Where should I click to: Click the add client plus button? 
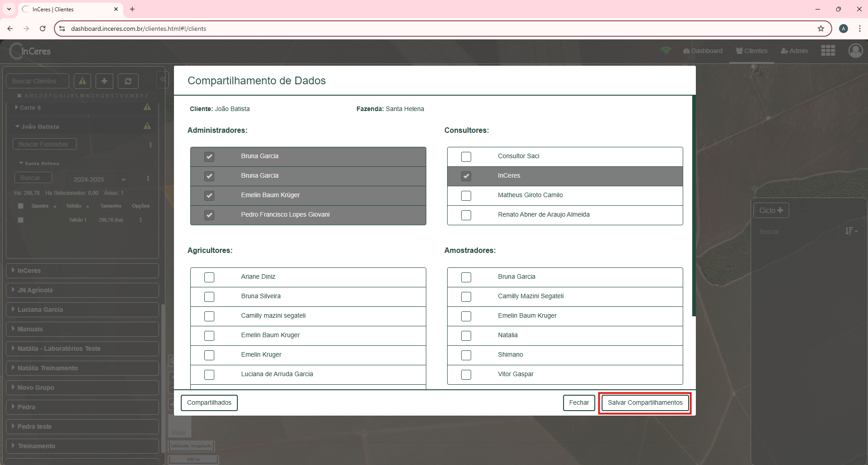click(x=104, y=81)
